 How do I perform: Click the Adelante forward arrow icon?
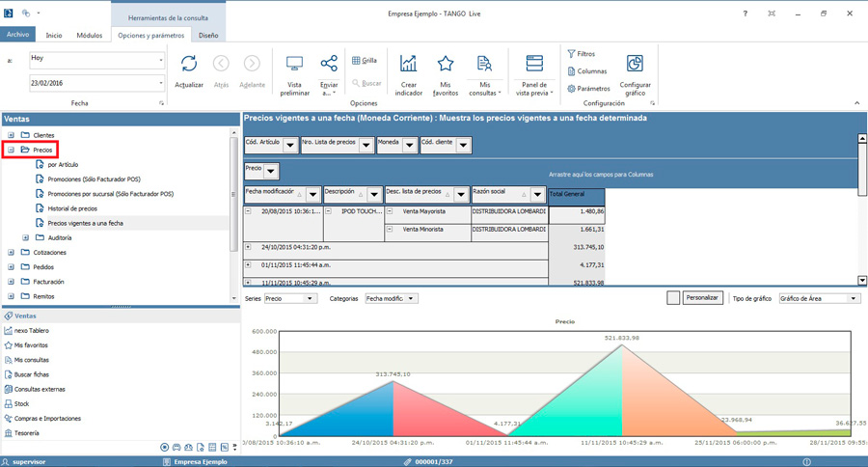(252, 64)
